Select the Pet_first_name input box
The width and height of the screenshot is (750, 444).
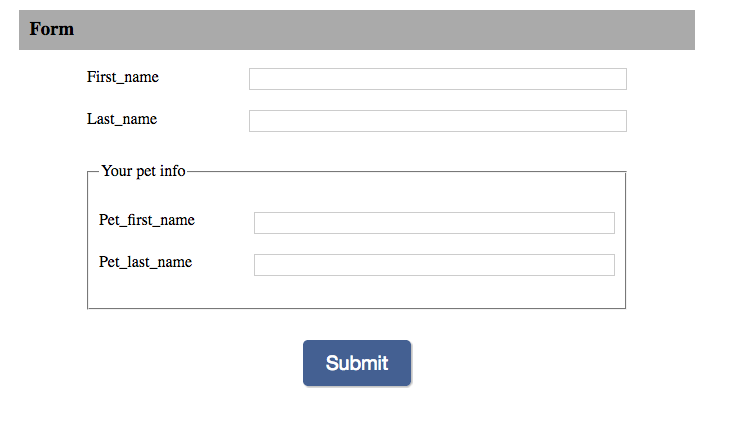(x=434, y=223)
